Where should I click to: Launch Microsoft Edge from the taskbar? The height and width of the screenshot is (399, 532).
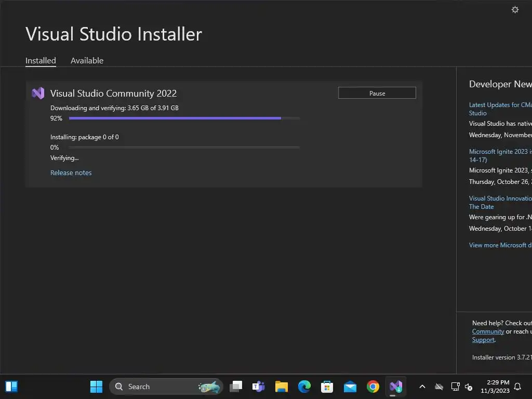click(304, 387)
